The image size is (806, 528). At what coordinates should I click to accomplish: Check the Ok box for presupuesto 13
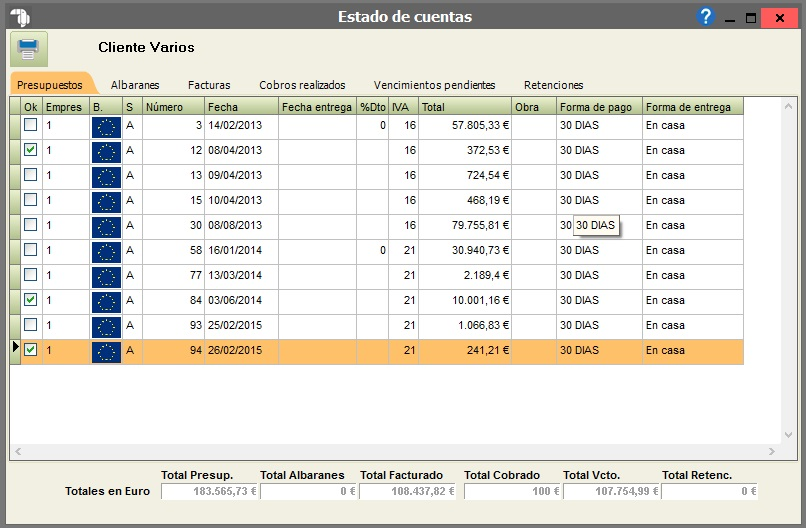click(x=31, y=174)
